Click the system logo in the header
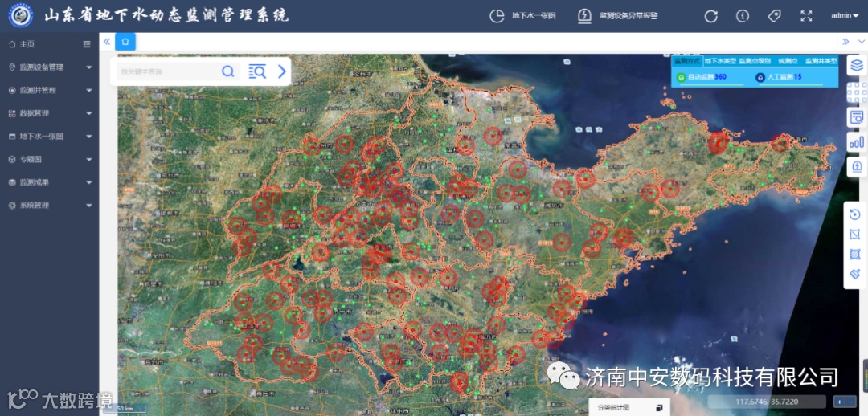 point(21,15)
